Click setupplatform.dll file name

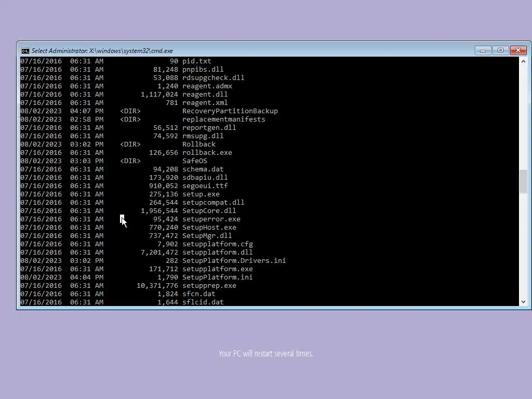tap(218, 252)
